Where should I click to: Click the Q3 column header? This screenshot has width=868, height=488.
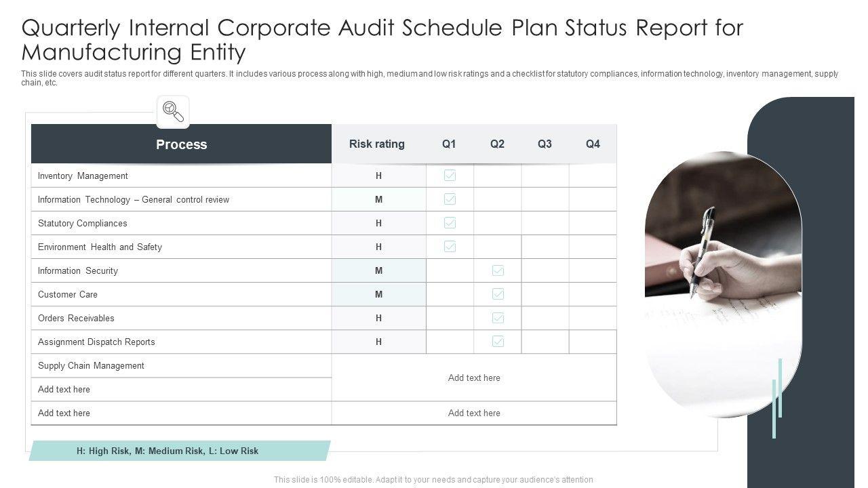point(545,144)
